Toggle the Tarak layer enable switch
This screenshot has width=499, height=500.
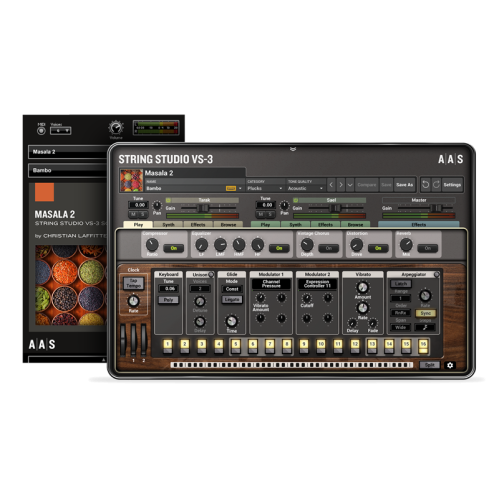[x=168, y=200]
